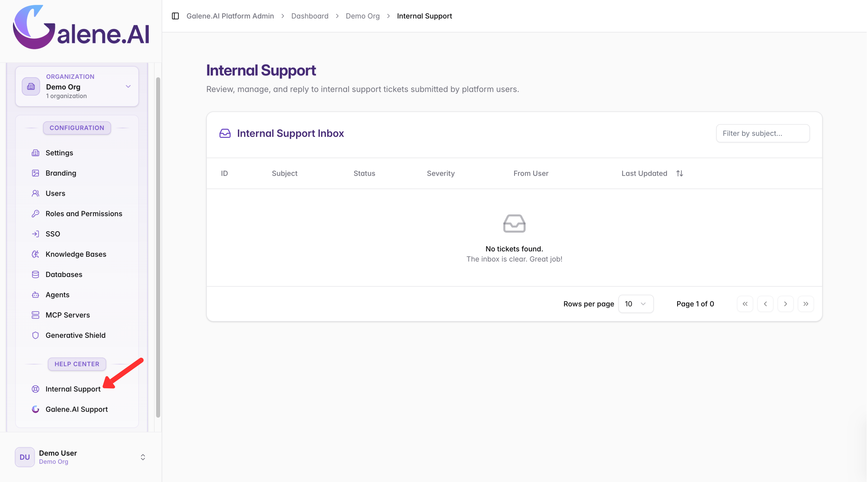Image resolution: width=868 pixels, height=482 pixels.
Task: Click the 'Page 1 of 0' indicator
Action: coord(695,304)
